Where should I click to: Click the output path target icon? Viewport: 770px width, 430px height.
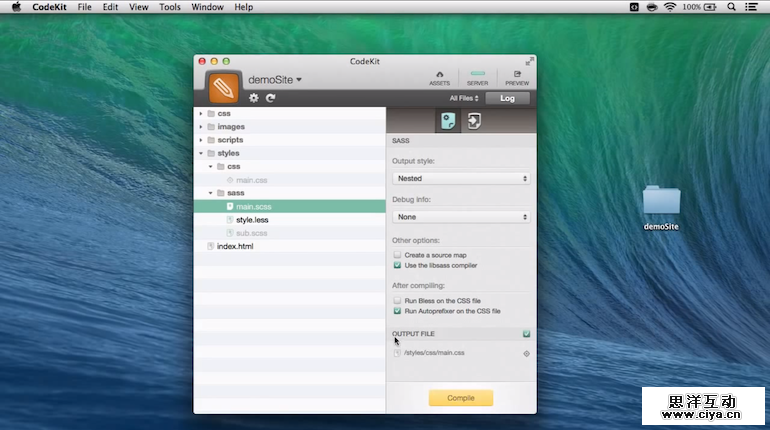point(526,353)
